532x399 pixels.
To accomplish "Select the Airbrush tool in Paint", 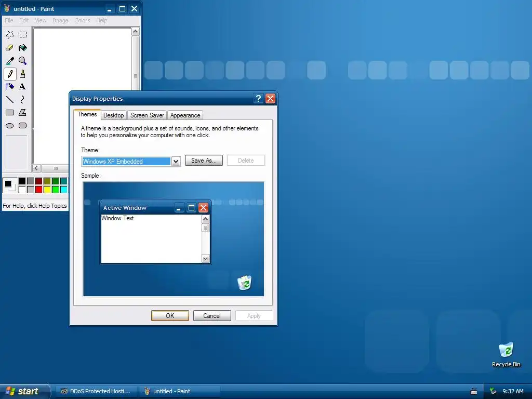I will [10, 87].
